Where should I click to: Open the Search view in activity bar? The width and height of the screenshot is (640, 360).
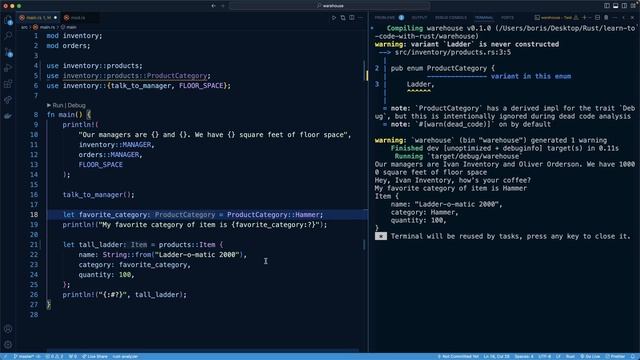click(8, 36)
